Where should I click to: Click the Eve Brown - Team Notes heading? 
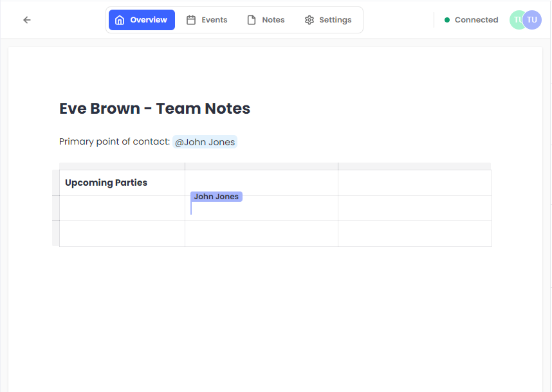point(154,109)
